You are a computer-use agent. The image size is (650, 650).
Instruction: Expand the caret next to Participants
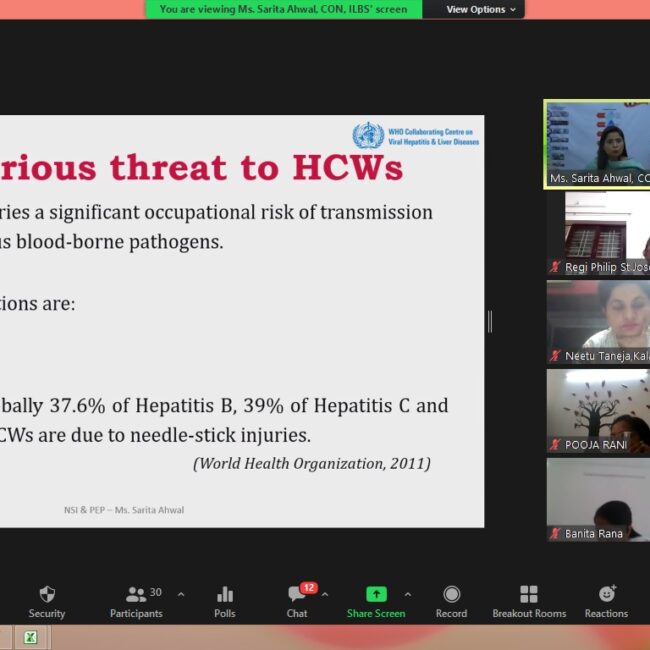(181, 594)
